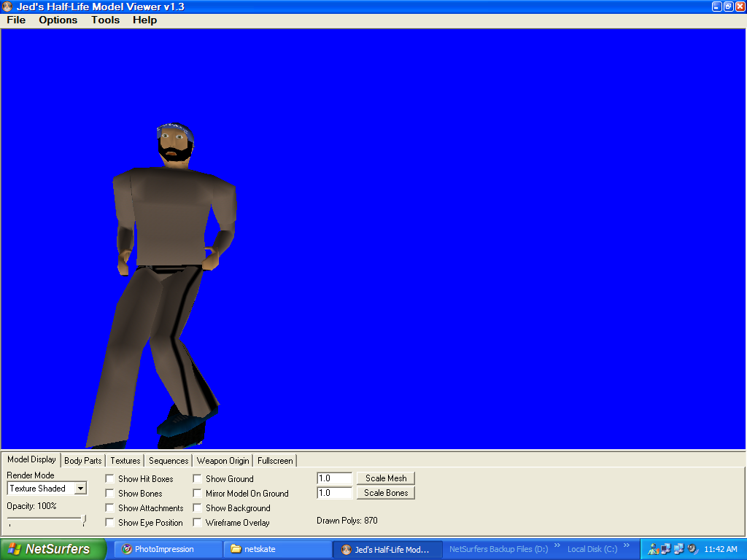Toggle Show Eye Position checkbox
Image resolution: width=747 pixels, height=560 pixels.
pyautogui.click(x=109, y=522)
